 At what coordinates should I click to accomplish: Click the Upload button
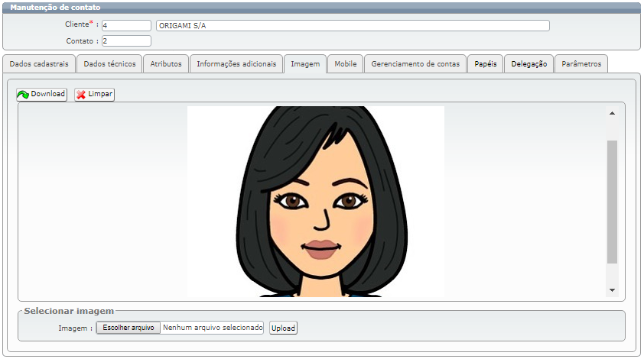click(x=283, y=328)
